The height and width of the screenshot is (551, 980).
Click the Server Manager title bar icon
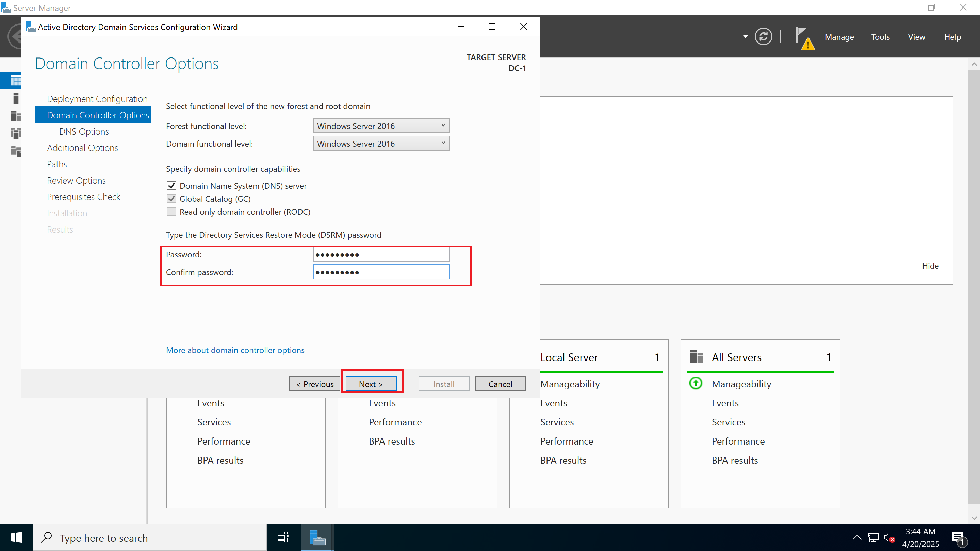point(6,7)
